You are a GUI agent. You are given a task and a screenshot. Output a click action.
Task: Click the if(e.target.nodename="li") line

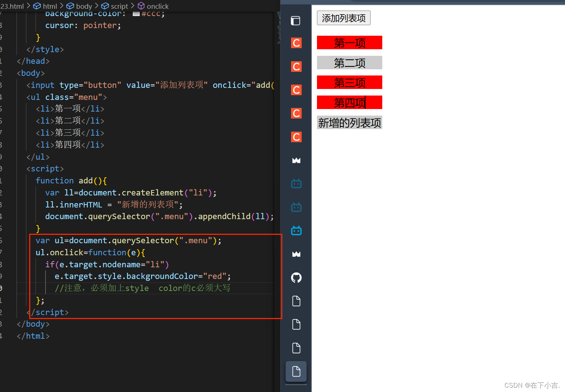107,264
